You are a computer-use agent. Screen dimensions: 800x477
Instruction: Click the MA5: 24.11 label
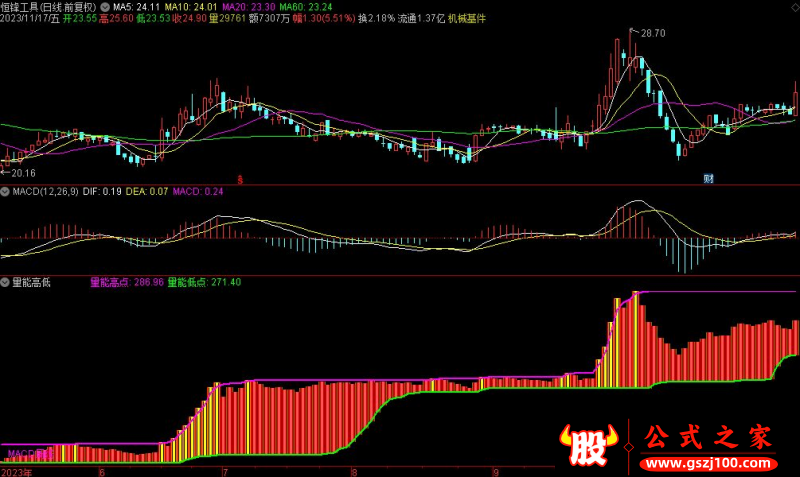point(136,7)
